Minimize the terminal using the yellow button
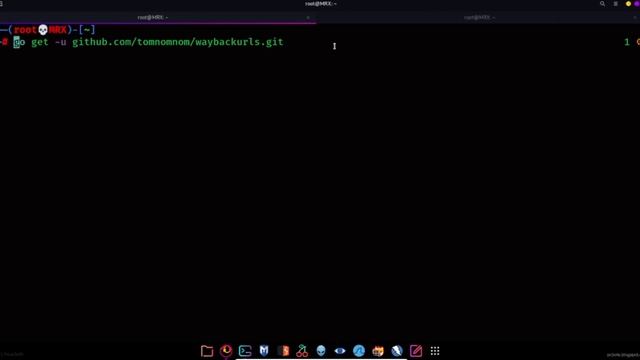 coord(628,4)
